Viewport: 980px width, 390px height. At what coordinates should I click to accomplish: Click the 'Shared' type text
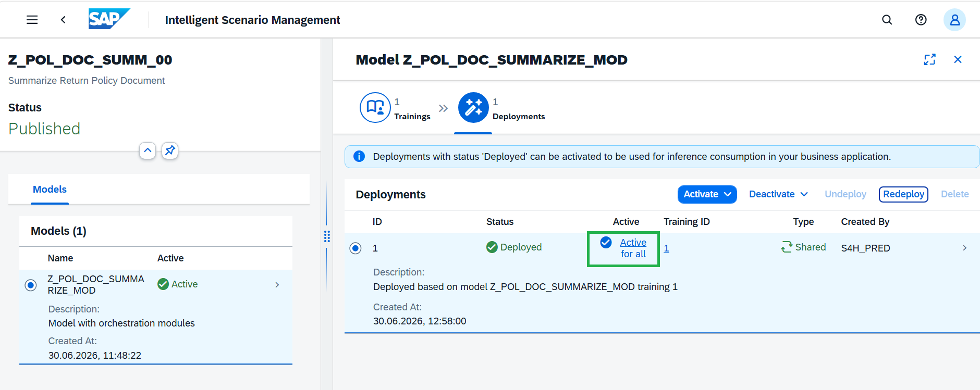pyautogui.click(x=810, y=247)
